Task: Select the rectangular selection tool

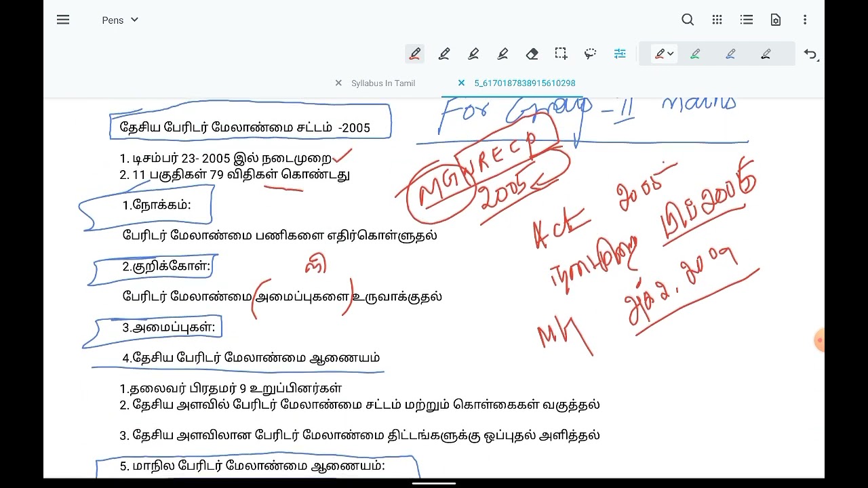Action: (x=561, y=54)
